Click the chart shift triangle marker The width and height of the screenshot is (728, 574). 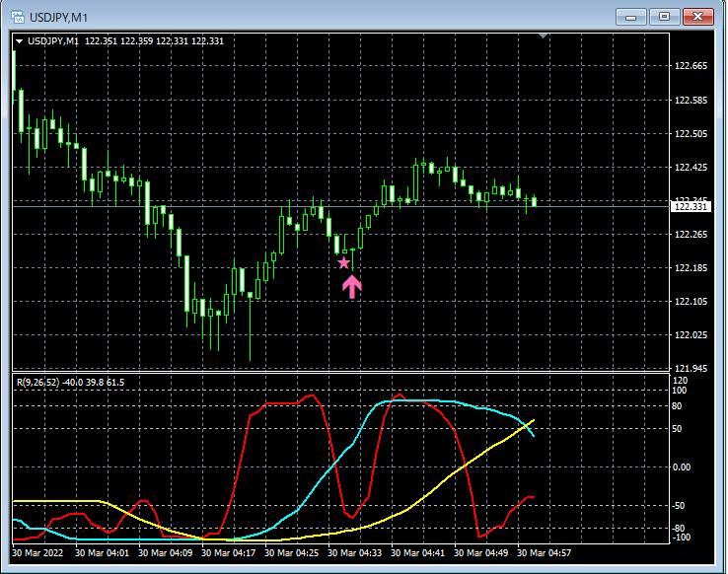click(x=543, y=36)
